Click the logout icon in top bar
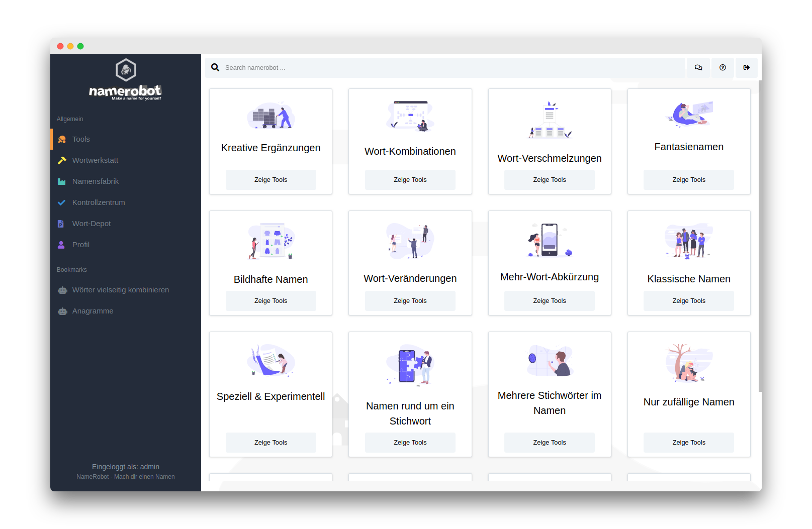This screenshot has width=812, height=529. coord(747,68)
